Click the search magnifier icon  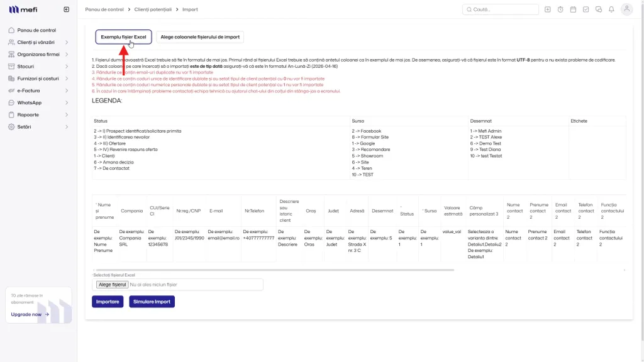pos(469,9)
